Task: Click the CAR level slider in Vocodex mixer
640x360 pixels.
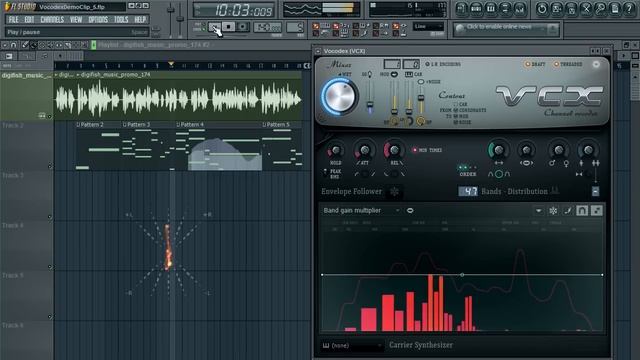Action: [x=409, y=98]
